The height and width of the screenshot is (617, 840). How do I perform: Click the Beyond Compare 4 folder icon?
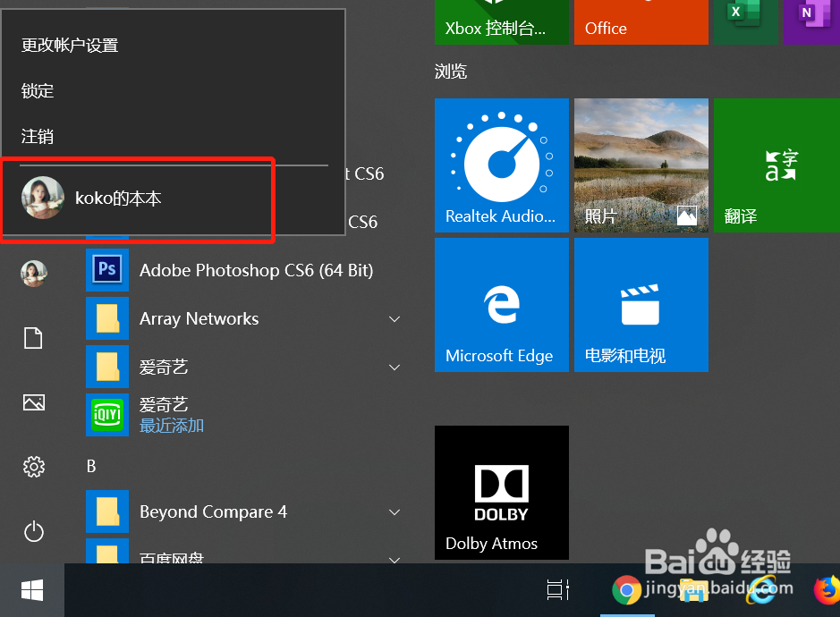click(107, 511)
